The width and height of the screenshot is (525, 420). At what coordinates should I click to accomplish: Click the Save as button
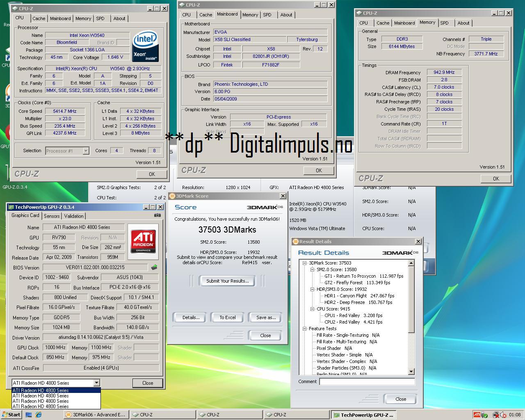pos(266,317)
